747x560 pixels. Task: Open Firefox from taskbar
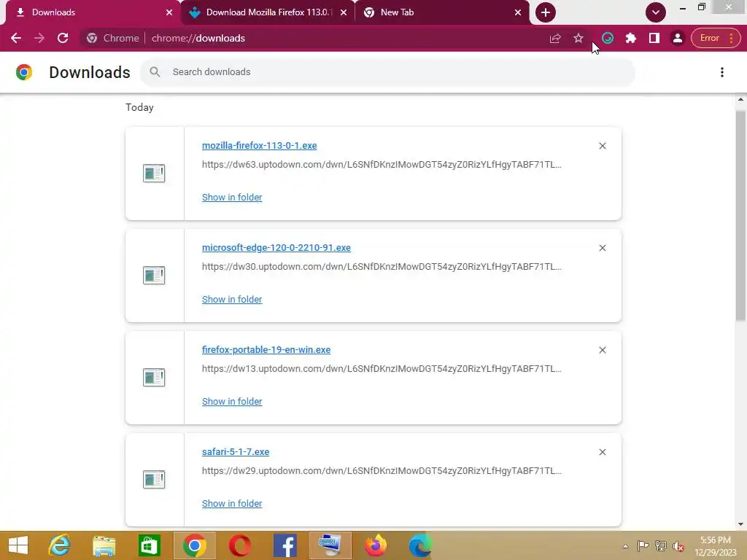tap(376, 545)
